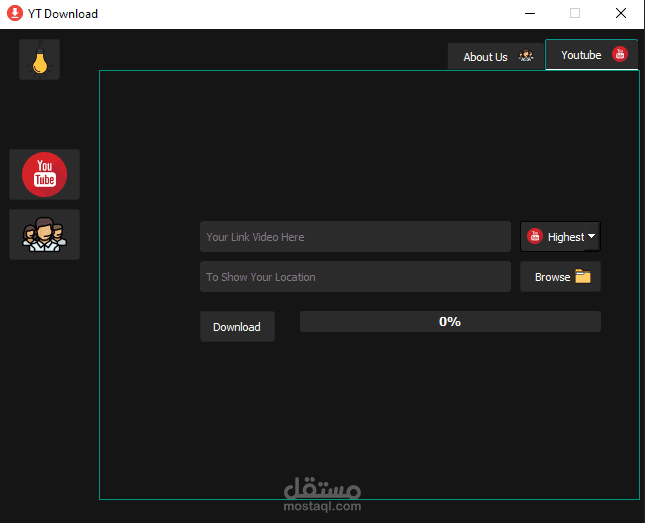Click the 0% progress bar
The image size is (645, 523).
click(x=450, y=321)
